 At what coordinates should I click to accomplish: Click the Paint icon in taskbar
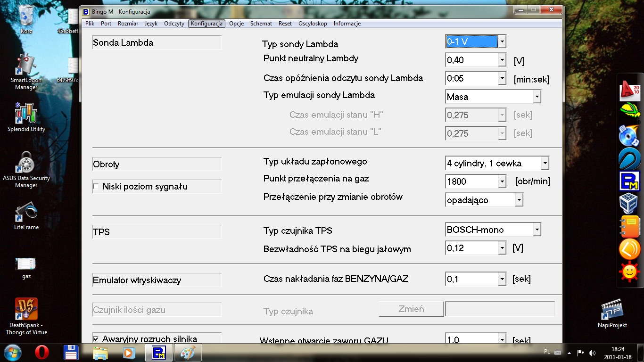click(188, 352)
